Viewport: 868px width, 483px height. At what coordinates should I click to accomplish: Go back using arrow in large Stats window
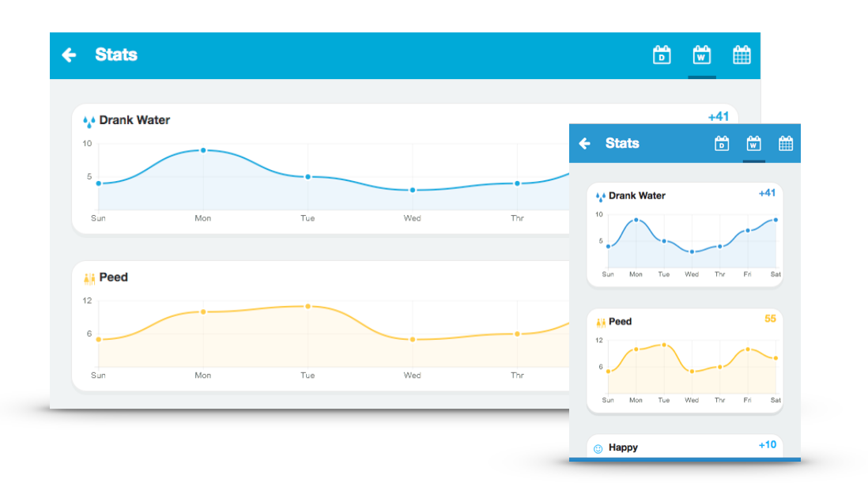(70, 55)
